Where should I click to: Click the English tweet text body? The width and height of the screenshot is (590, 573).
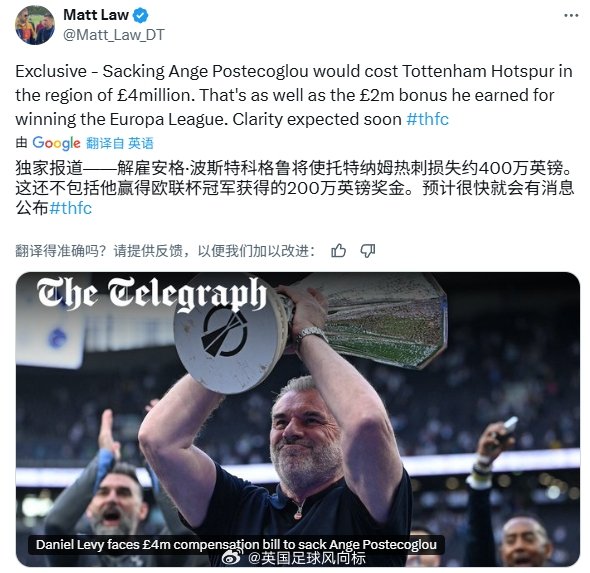click(294, 95)
